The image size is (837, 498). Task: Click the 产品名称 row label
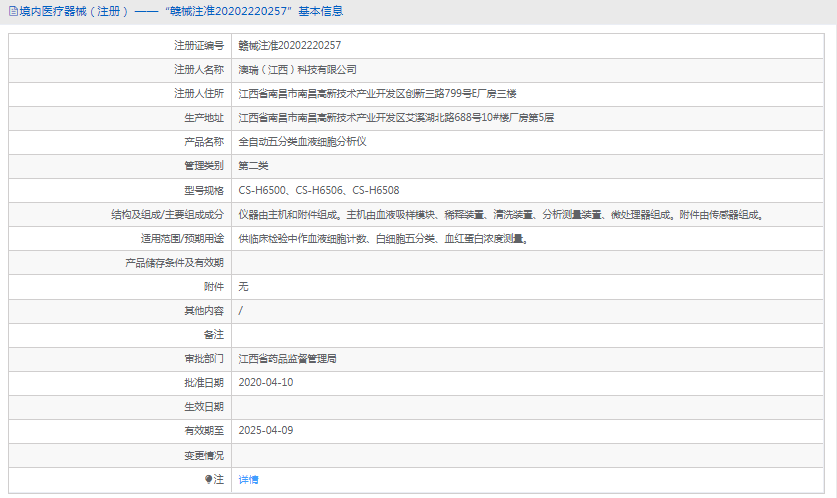[204, 141]
